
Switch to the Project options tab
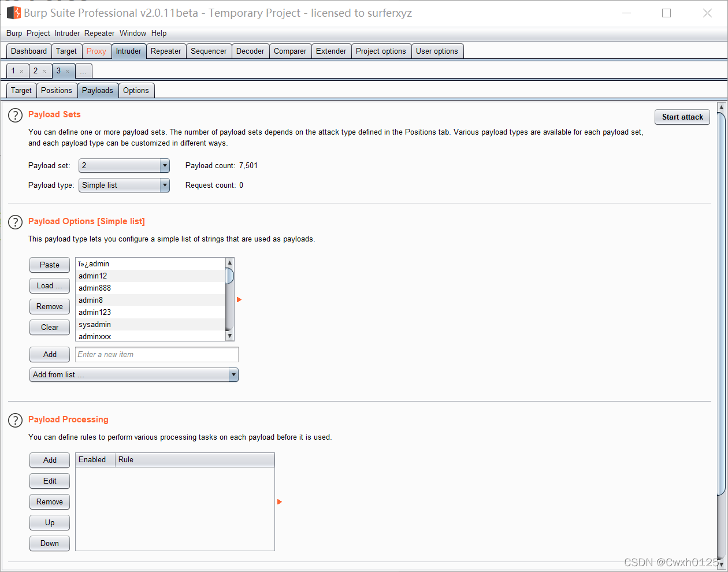[381, 51]
